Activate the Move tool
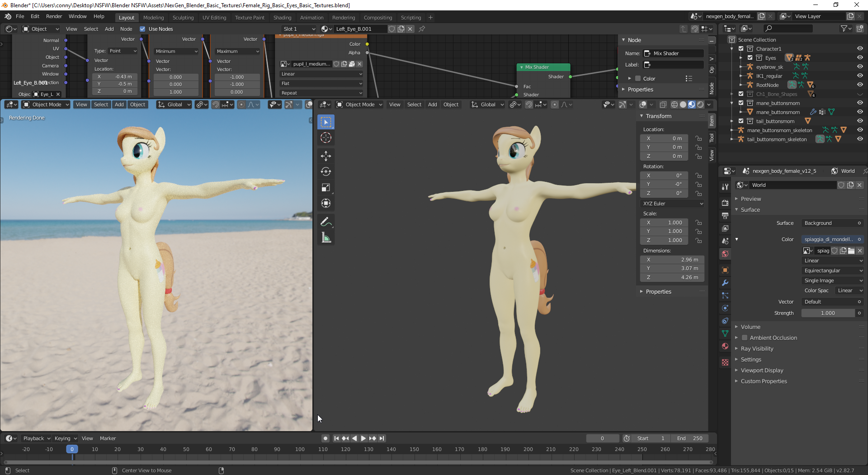Image resolution: width=868 pixels, height=475 pixels. point(326,156)
